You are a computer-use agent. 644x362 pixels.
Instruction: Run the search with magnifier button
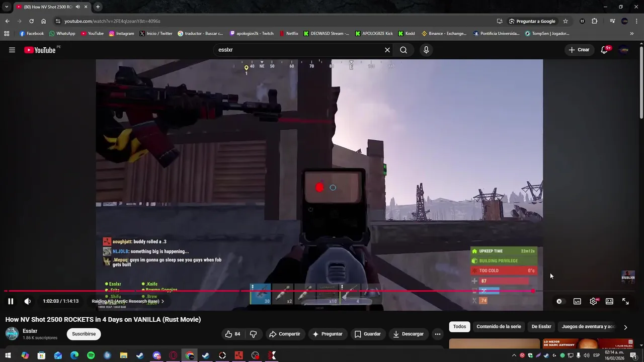tap(404, 50)
